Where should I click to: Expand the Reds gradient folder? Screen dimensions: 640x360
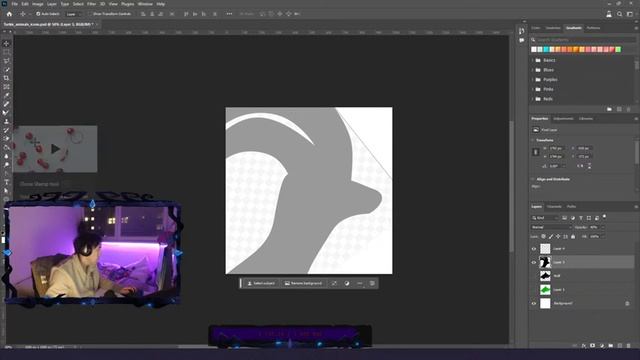pyautogui.click(x=533, y=99)
